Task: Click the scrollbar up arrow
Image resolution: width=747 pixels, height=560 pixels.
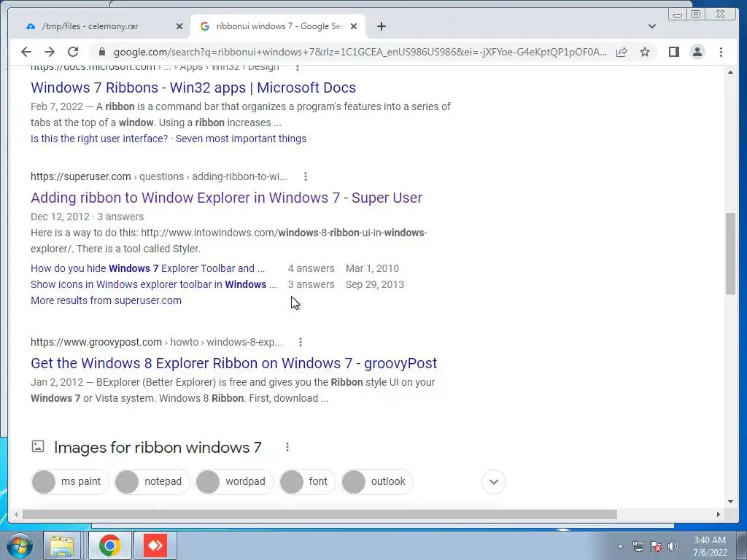Action: (730, 72)
